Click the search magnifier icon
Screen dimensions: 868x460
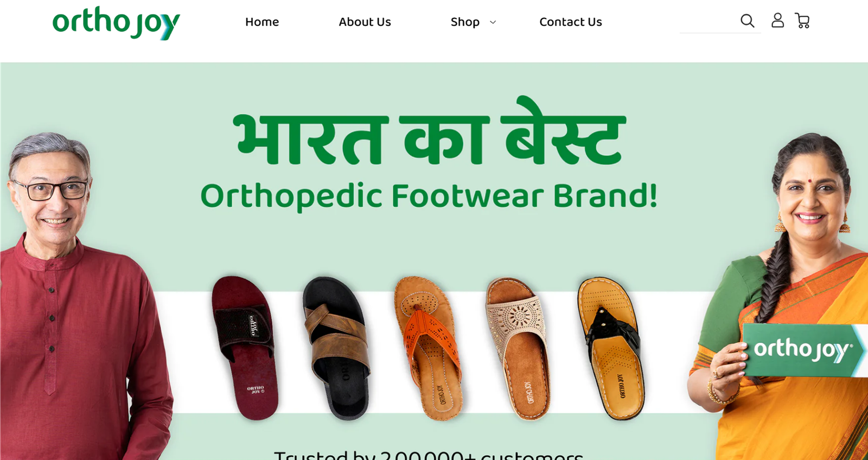pyautogui.click(x=747, y=21)
